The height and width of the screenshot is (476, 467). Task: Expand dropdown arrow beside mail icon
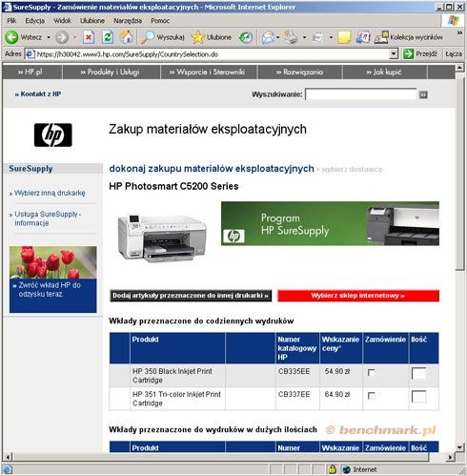tap(278, 37)
